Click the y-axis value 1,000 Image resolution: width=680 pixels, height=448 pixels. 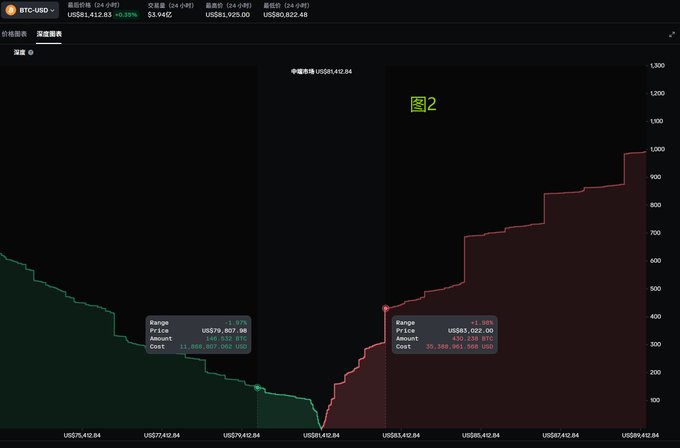657,149
